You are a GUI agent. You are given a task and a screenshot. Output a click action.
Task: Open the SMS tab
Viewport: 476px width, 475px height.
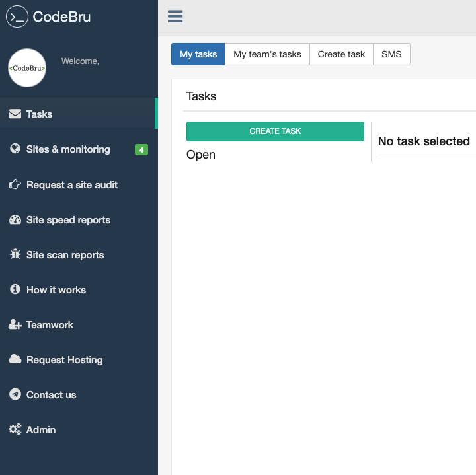[391, 54]
